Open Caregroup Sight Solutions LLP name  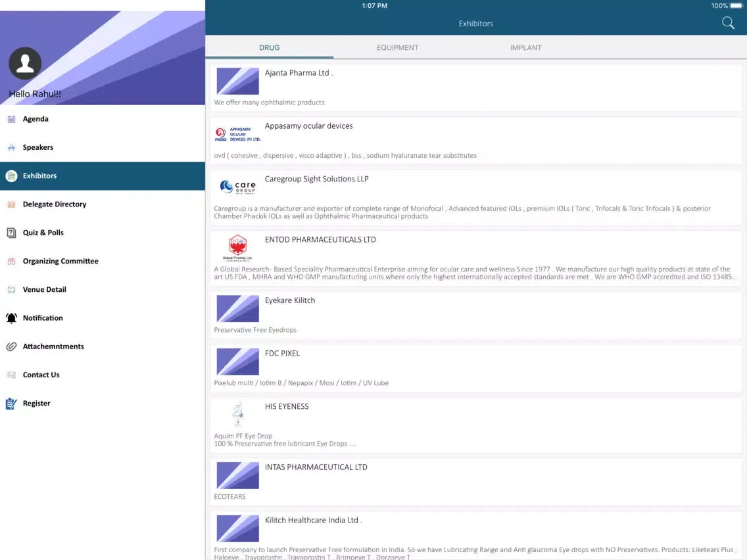point(317,179)
